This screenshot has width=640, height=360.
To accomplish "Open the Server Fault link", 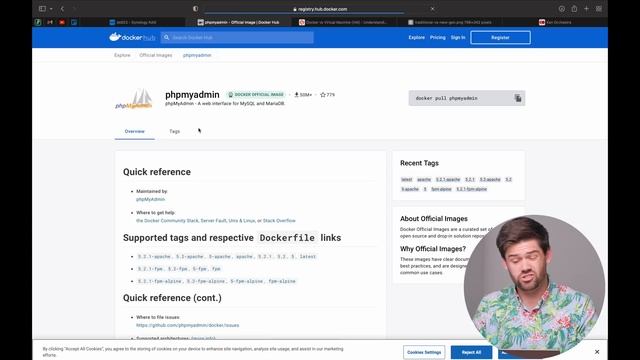I will (x=213, y=221).
